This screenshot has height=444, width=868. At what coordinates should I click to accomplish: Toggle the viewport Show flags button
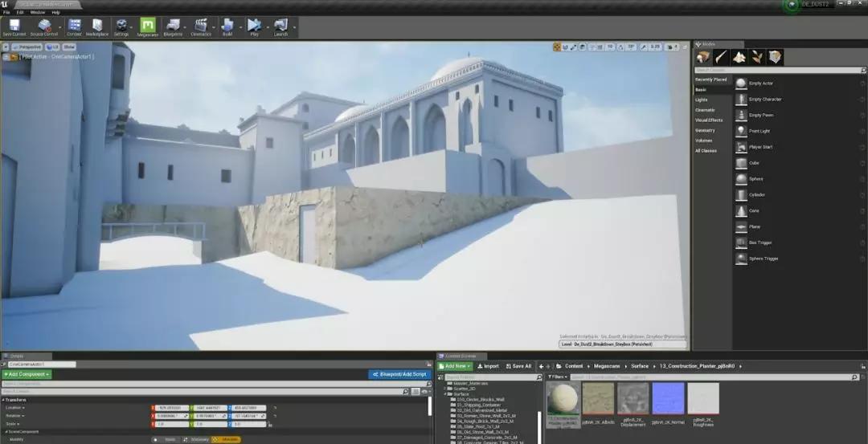[69, 47]
